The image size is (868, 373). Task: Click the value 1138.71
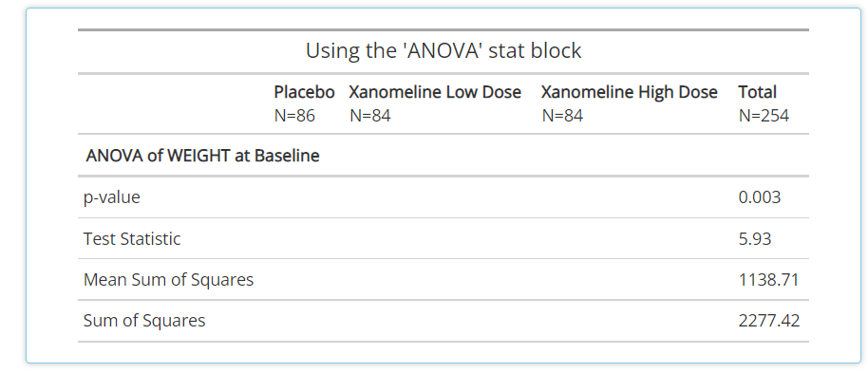click(769, 279)
